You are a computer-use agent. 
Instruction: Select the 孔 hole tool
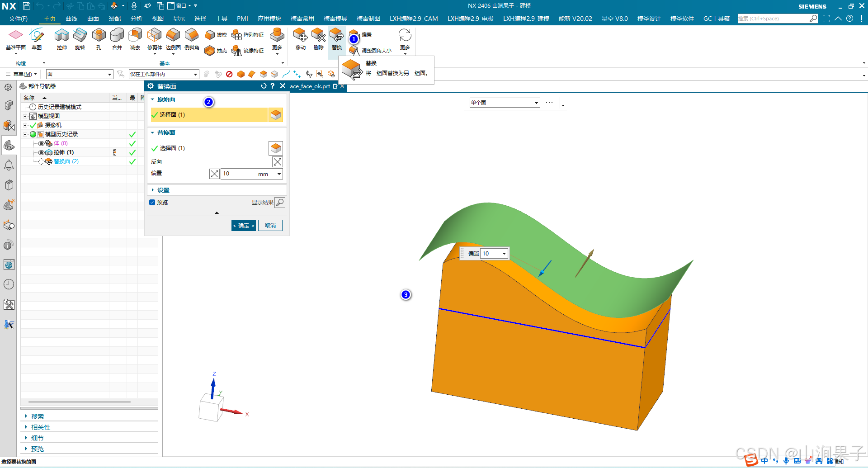(x=99, y=39)
